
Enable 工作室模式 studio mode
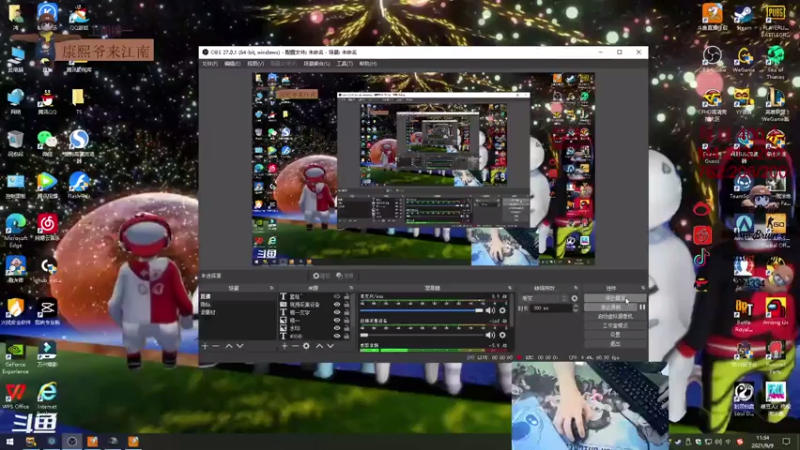615,326
